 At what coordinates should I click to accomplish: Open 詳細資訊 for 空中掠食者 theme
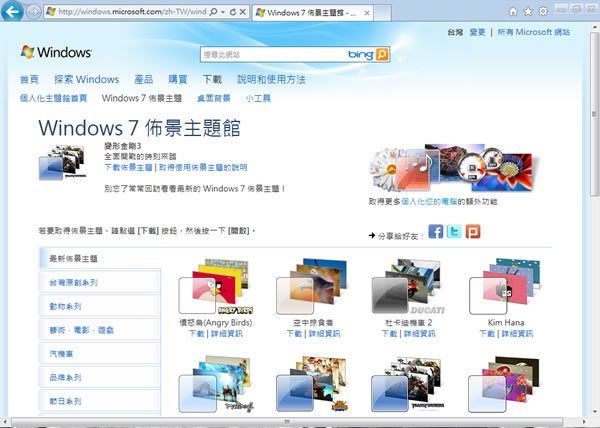324,334
